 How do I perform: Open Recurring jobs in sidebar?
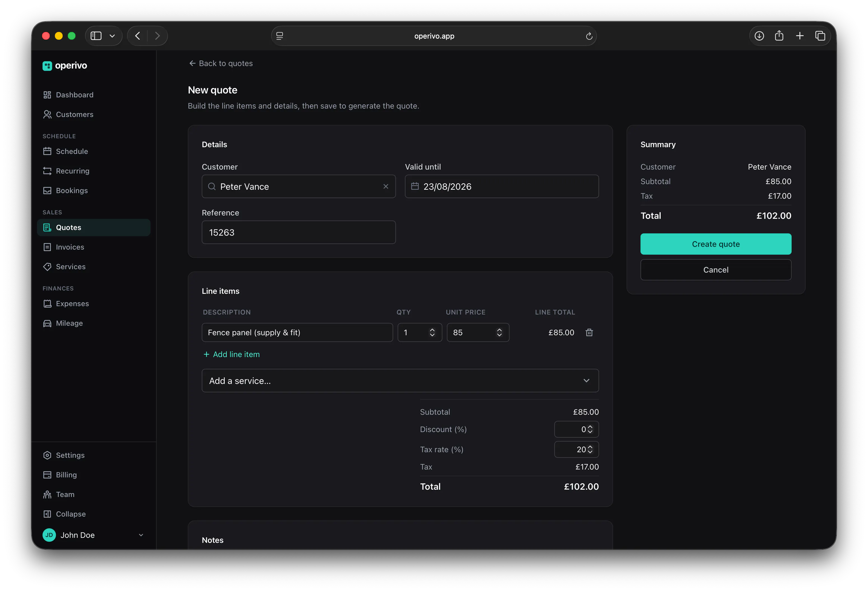(x=93, y=171)
